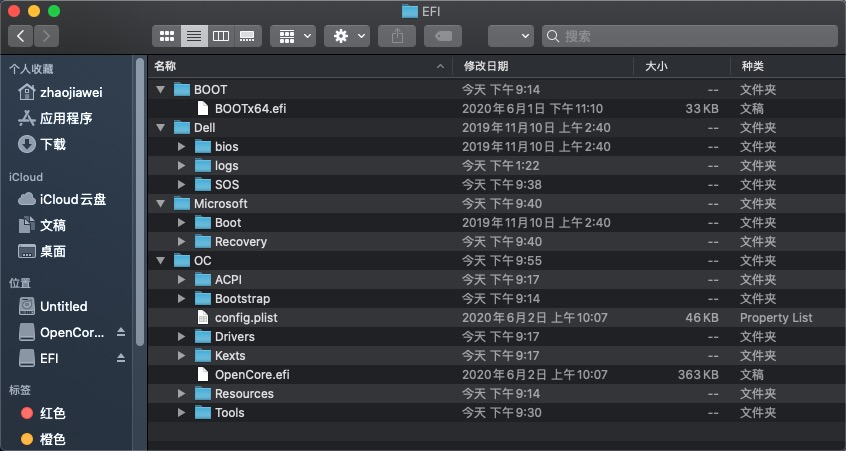
Task: Open 应用程序 in the sidebar
Action: click(55, 118)
